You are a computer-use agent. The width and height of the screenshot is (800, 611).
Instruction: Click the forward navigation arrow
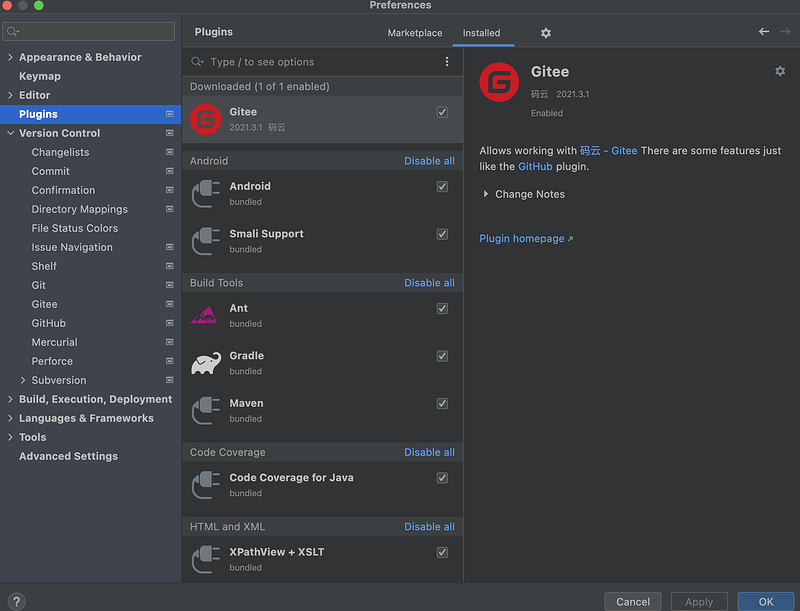785,32
